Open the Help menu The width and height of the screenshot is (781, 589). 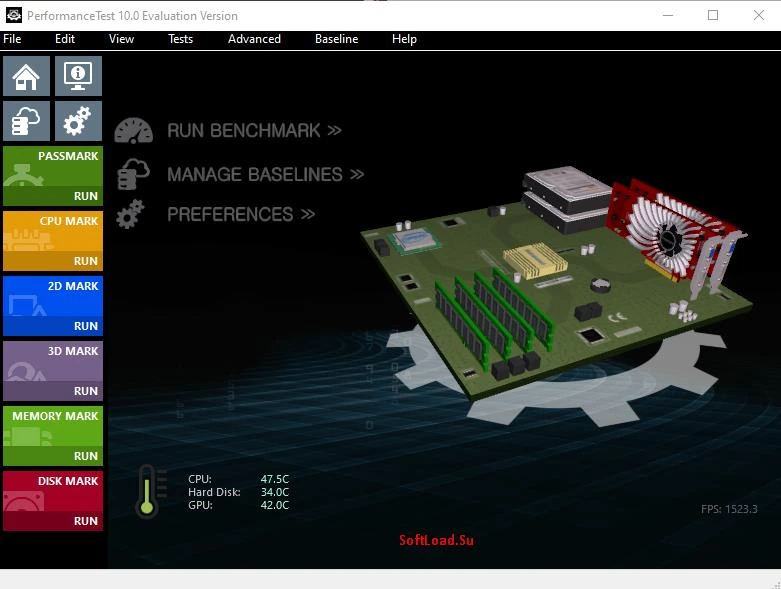pyautogui.click(x=404, y=39)
